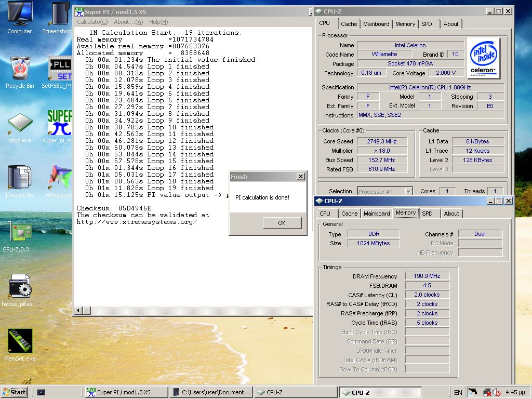Click the Multiplier x 18.0 field
532x399 pixels.
(382, 151)
